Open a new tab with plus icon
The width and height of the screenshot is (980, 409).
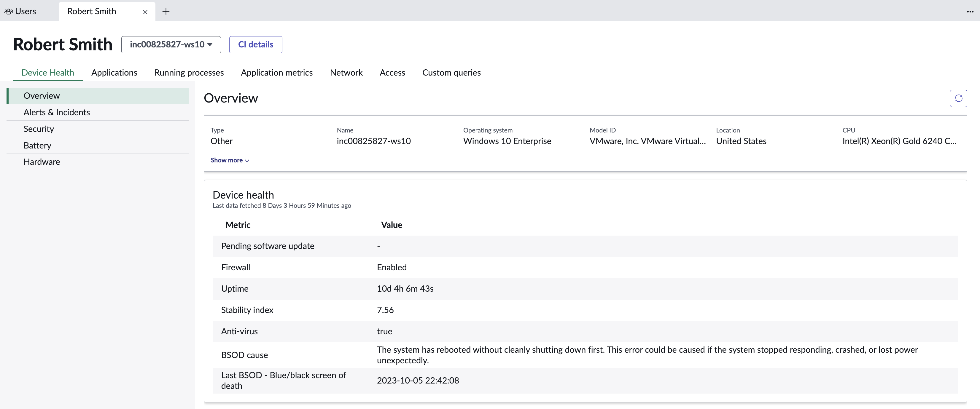click(x=166, y=11)
